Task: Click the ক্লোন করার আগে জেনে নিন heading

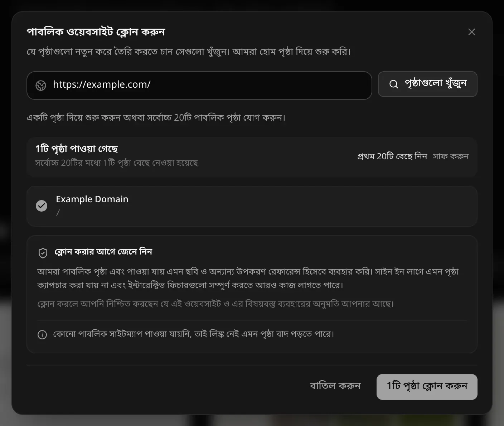Action: click(x=103, y=252)
